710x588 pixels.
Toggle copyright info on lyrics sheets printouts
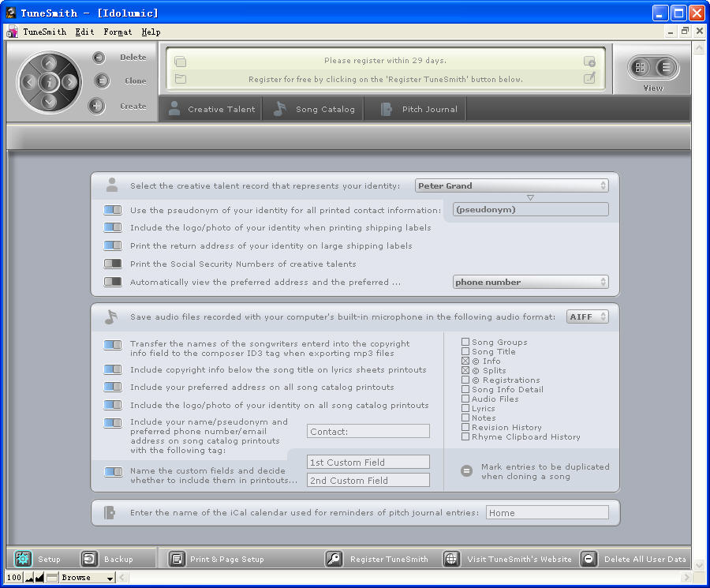click(113, 369)
